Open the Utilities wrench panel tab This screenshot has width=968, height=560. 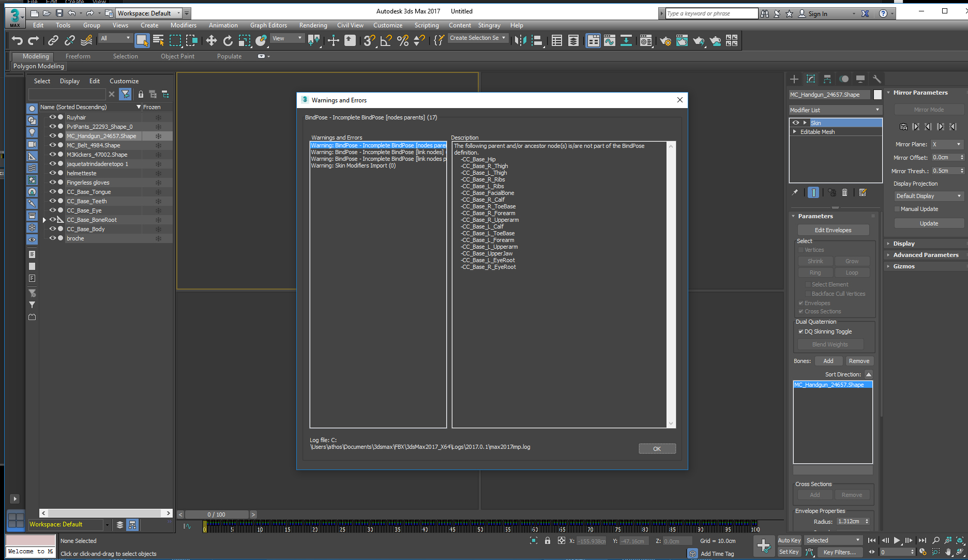[x=877, y=79]
